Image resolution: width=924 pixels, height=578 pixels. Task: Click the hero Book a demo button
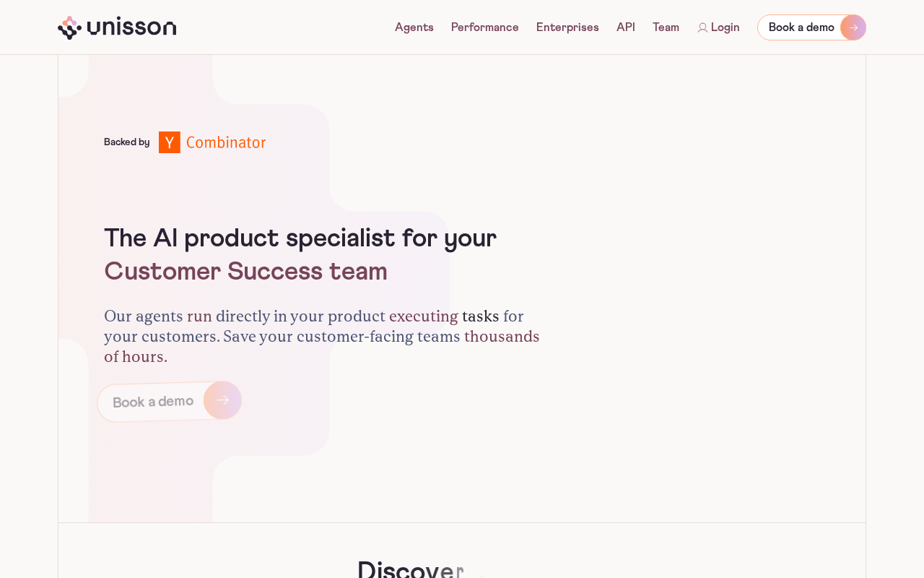click(170, 401)
